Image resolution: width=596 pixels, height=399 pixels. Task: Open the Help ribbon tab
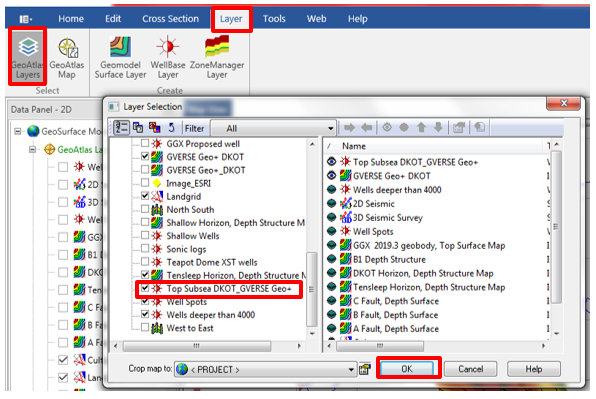point(358,19)
